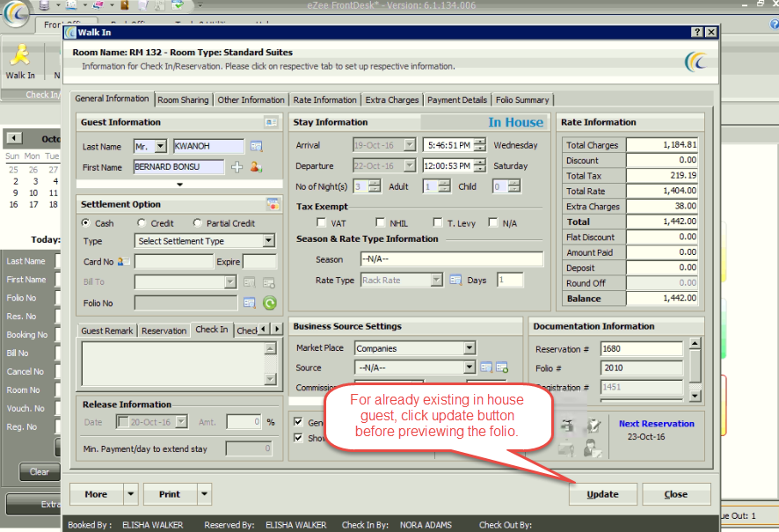Switch to the Rate Information tab

click(324, 100)
